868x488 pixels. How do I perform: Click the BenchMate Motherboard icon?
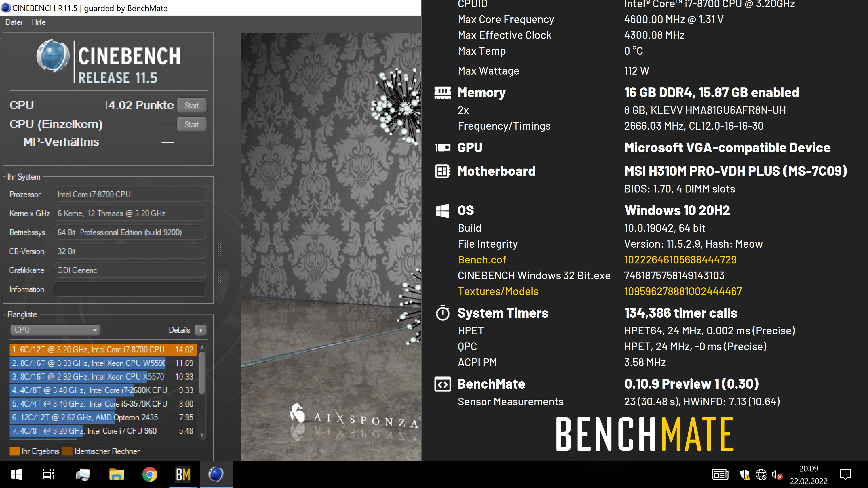click(442, 171)
